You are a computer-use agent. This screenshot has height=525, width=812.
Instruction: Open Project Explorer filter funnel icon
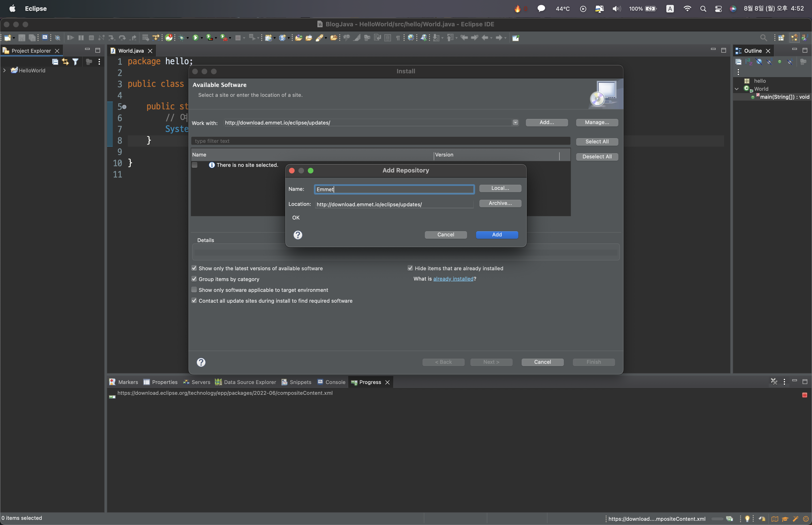coord(75,62)
